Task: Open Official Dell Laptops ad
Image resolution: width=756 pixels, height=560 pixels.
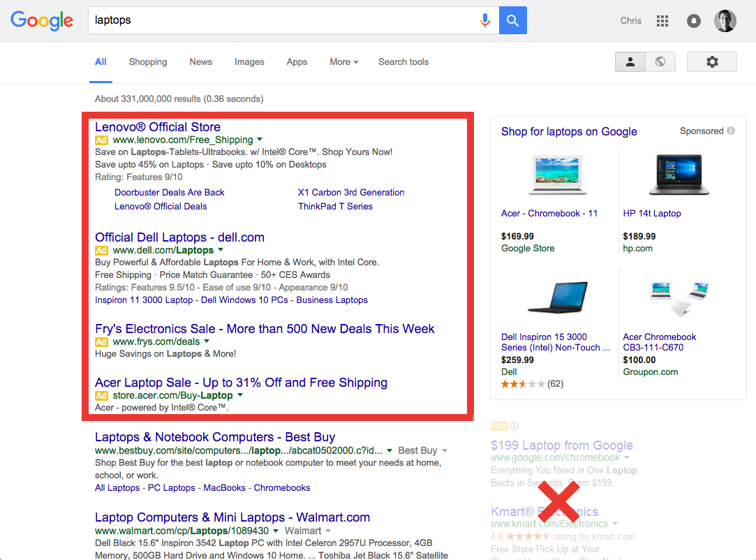Action: 179,237
